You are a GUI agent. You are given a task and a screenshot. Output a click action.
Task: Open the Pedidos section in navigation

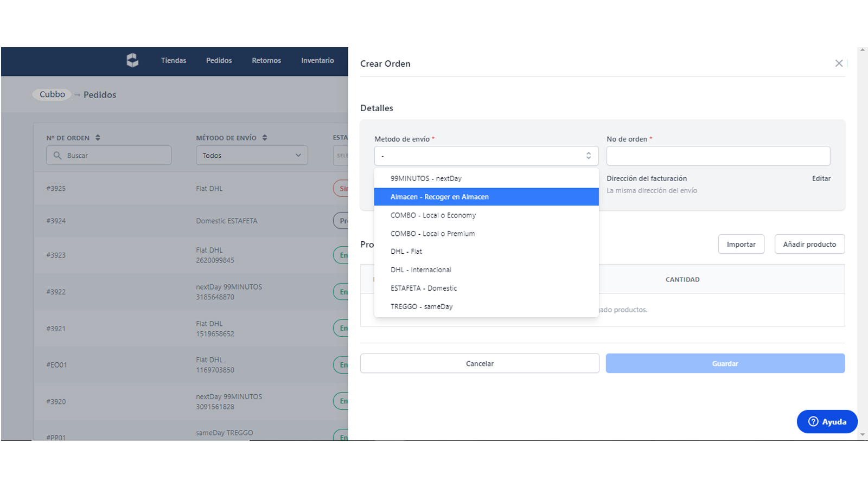click(x=219, y=61)
